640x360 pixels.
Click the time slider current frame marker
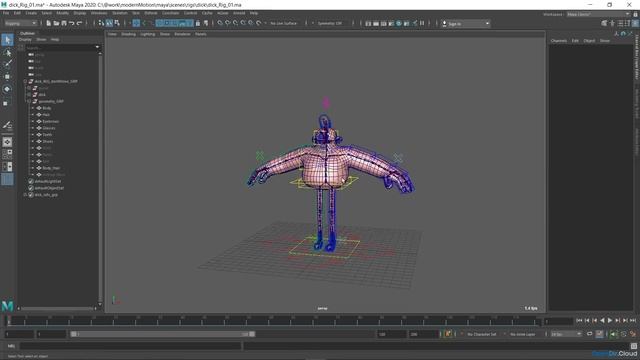click(x=8, y=321)
